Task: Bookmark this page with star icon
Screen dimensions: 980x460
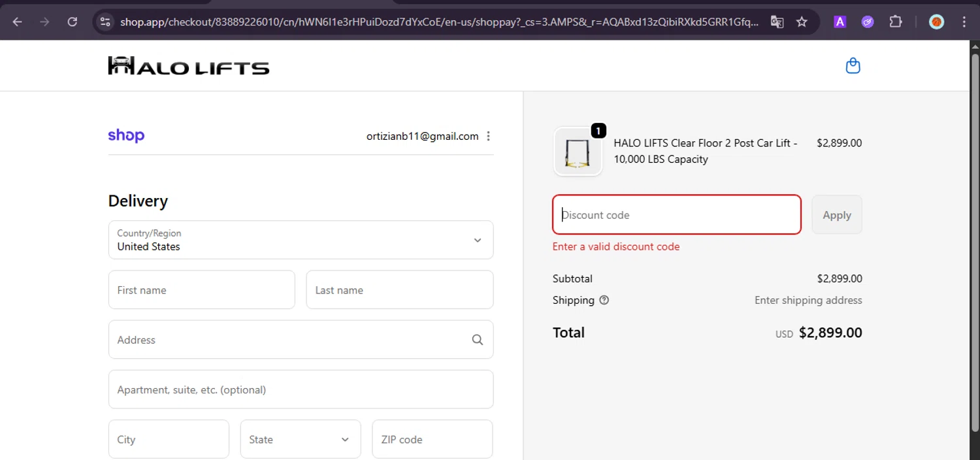Action: [802, 22]
